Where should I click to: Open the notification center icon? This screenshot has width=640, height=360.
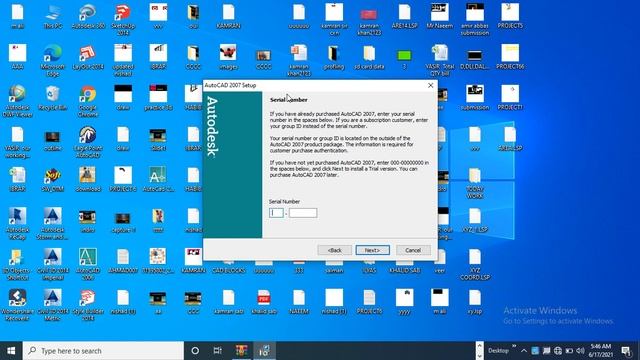click(626, 351)
